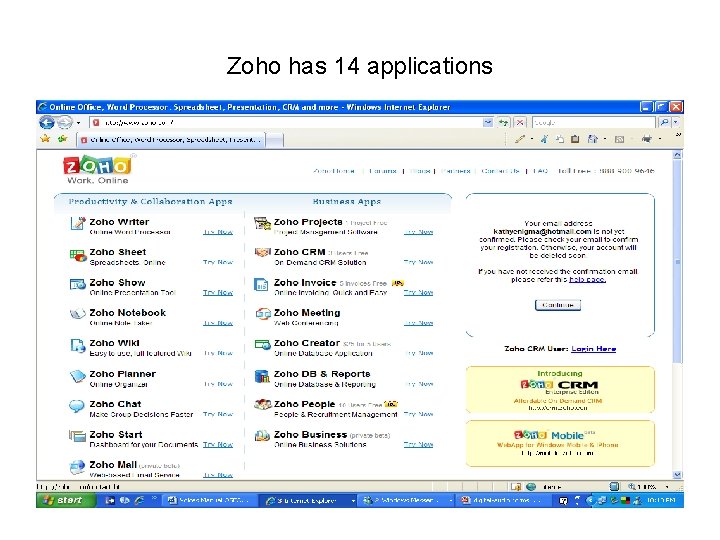Click the Zoho Sheet icon
The height and width of the screenshot is (540, 720).
pyautogui.click(x=78, y=255)
